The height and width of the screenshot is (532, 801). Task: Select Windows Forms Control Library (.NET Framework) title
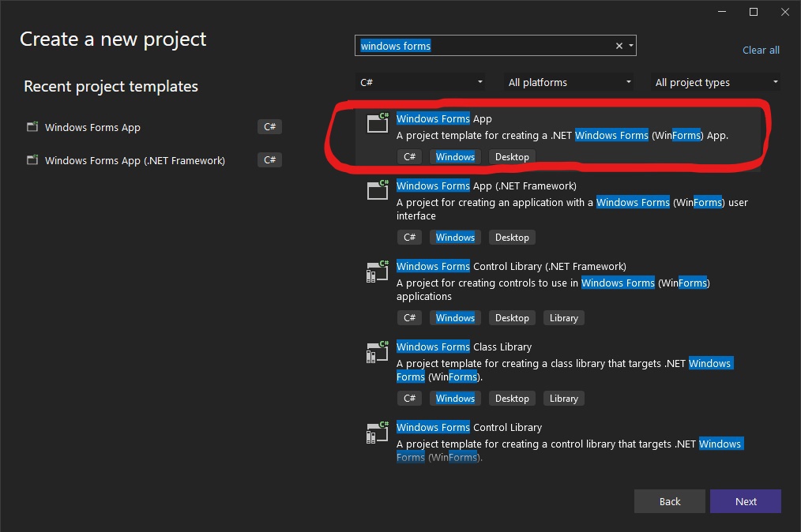point(511,266)
